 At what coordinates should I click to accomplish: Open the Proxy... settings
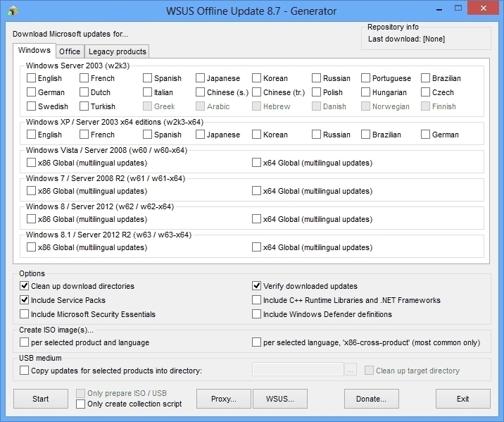pos(224,399)
